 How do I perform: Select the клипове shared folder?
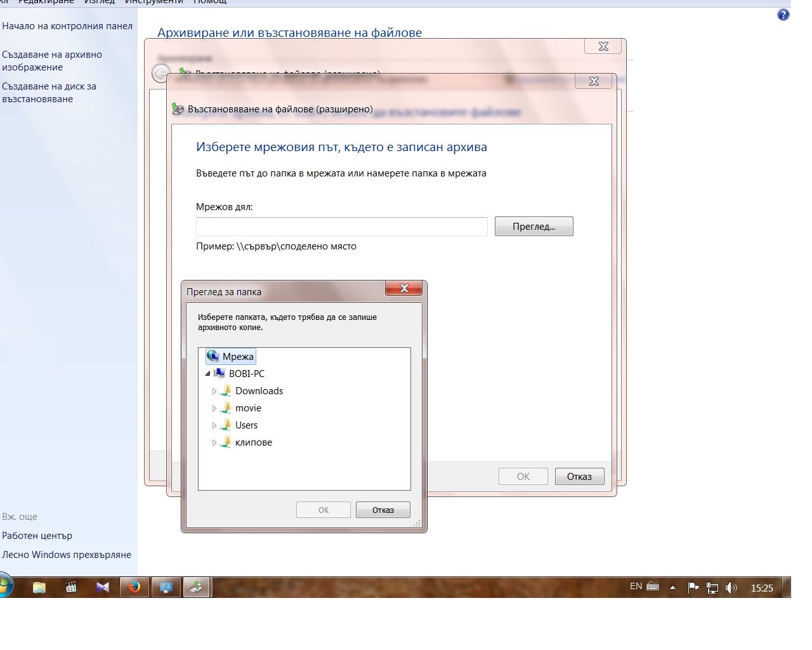[253, 442]
